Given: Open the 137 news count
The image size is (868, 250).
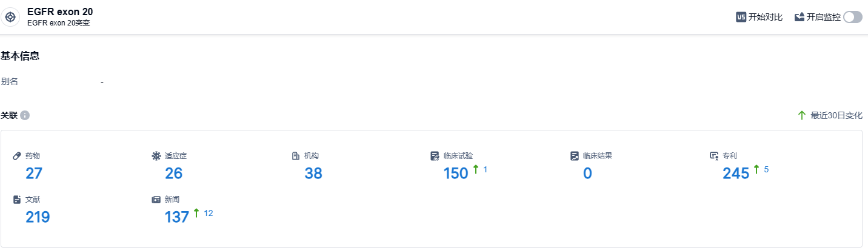Looking at the screenshot, I should coord(177,217).
